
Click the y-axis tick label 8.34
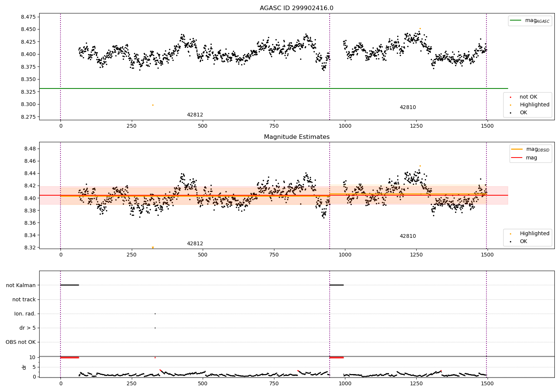29,236
